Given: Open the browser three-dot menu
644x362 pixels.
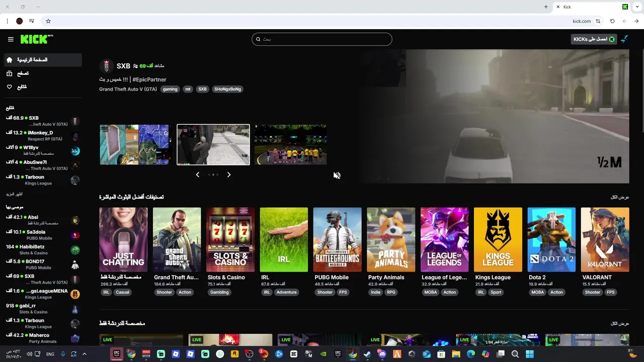Looking at the screenshot, I should pyautogui.click(x=7, y=21).
